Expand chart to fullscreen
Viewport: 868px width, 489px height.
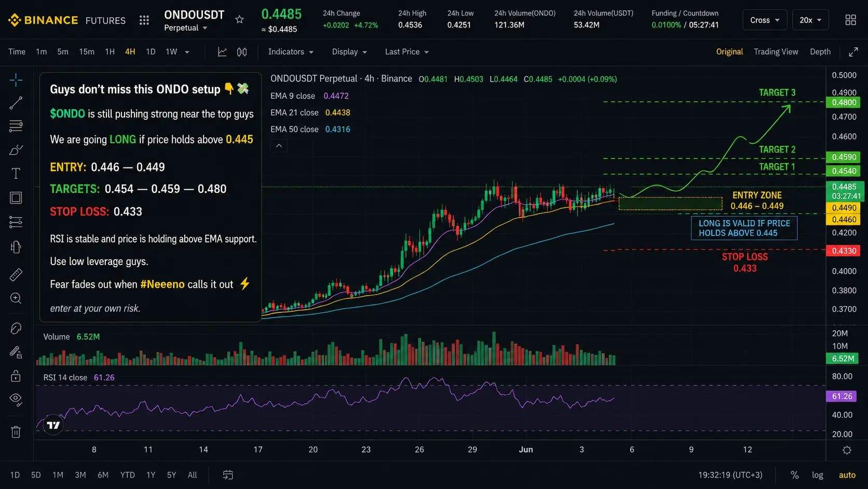click(x=853, y=52)
